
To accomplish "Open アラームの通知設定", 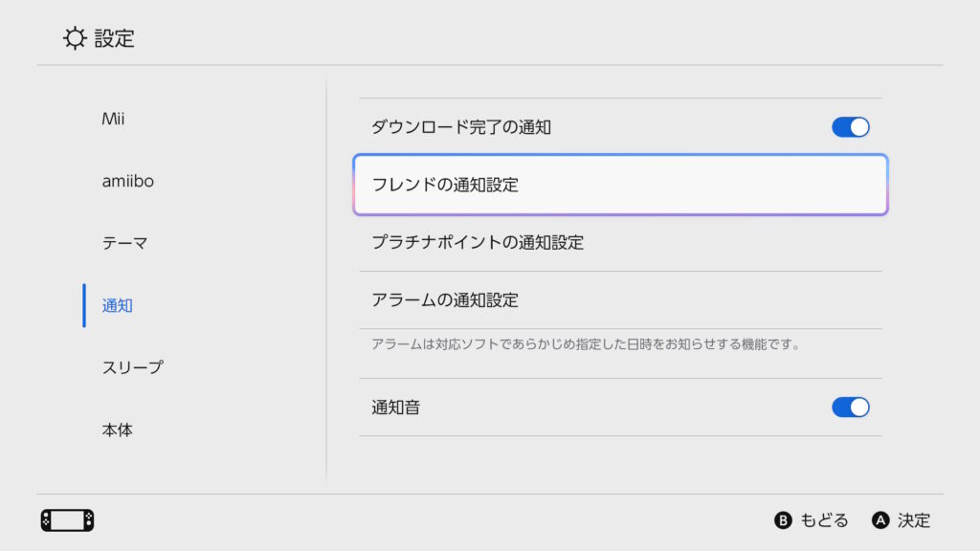I will tap(620, 299).
